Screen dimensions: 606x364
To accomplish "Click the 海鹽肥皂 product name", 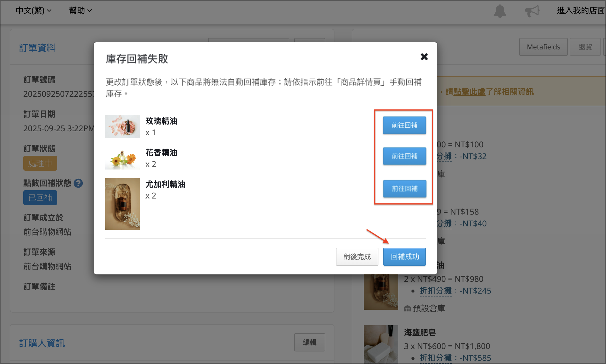I will (420, 332).
